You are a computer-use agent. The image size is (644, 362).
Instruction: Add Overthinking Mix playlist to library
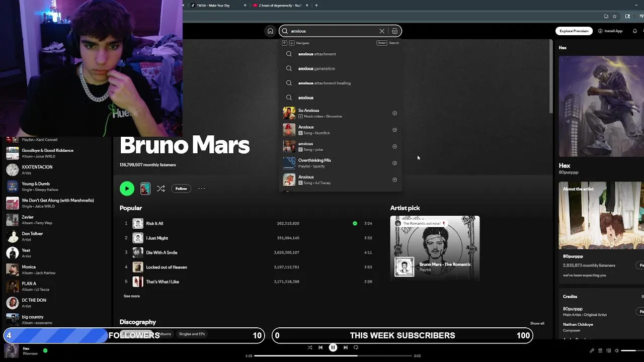pyautogui.click(x=394, y=163)
